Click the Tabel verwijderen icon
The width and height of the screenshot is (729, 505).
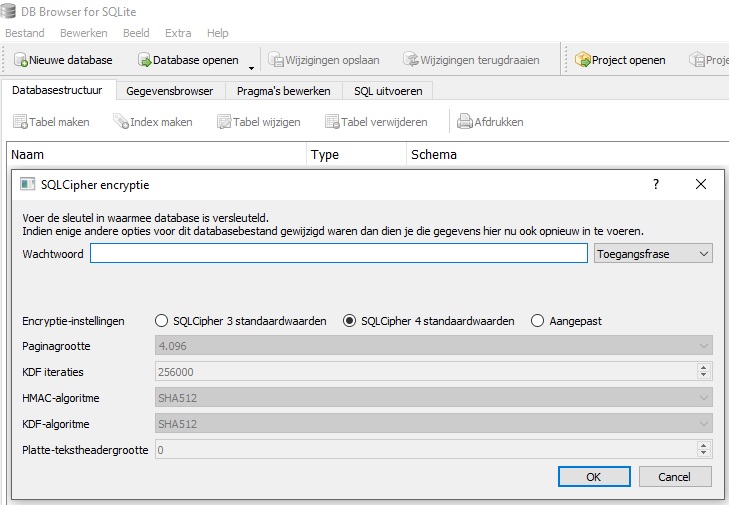click(x=332, y=122)
